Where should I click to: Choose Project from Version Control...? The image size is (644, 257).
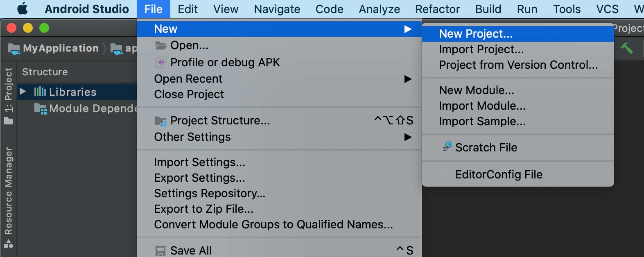coord(518,65)
